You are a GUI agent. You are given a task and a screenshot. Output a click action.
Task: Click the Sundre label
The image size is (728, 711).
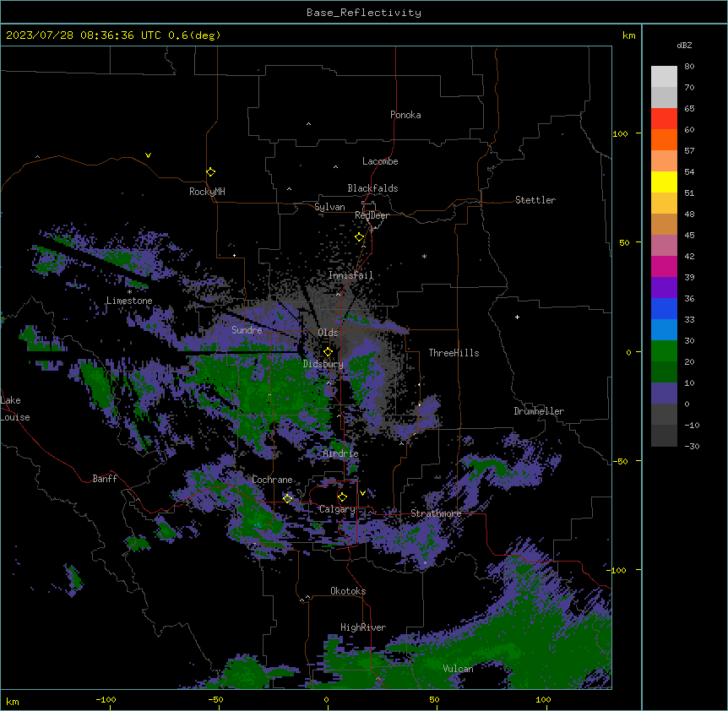(x=247, y=330)
